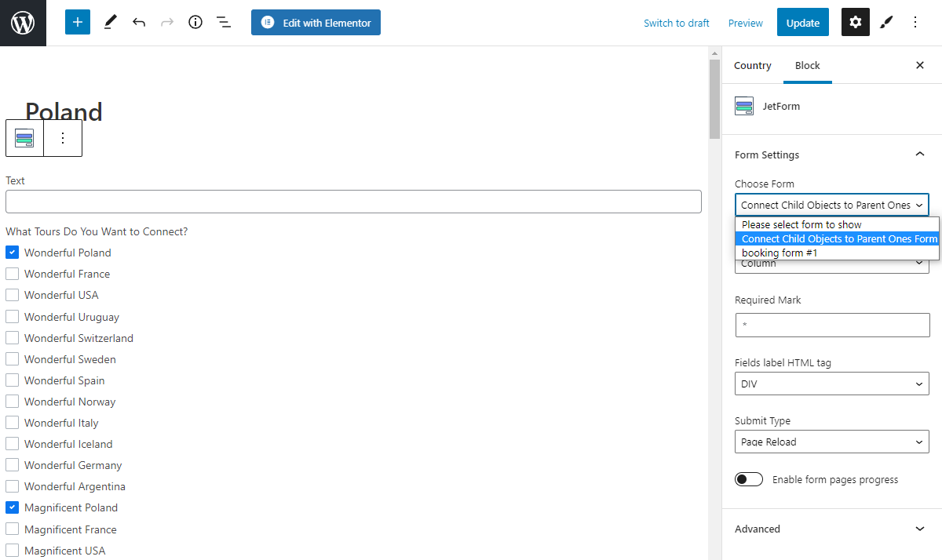942x560 pixels.
Task: Select the JetForm block icon in the block toolbar
Action: tap(24, 137)
